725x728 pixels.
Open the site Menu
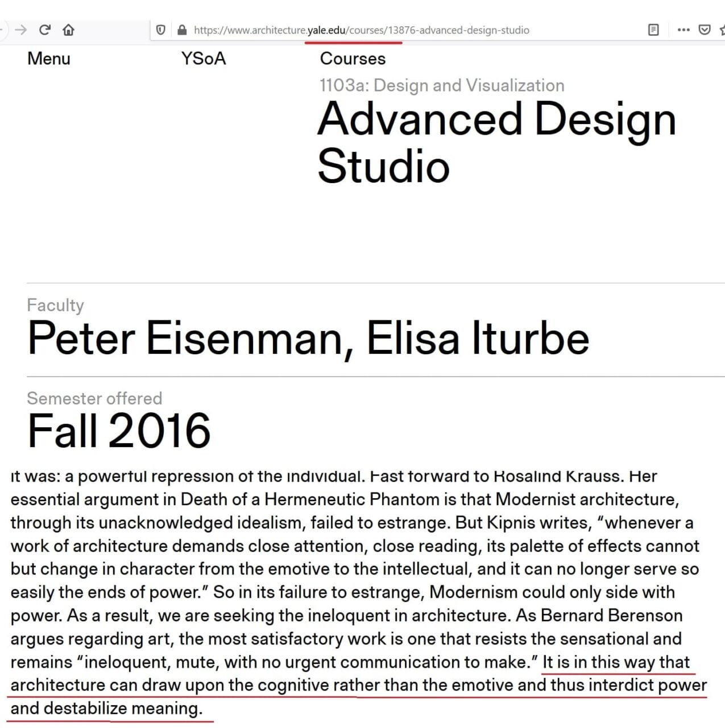point(49,59)
